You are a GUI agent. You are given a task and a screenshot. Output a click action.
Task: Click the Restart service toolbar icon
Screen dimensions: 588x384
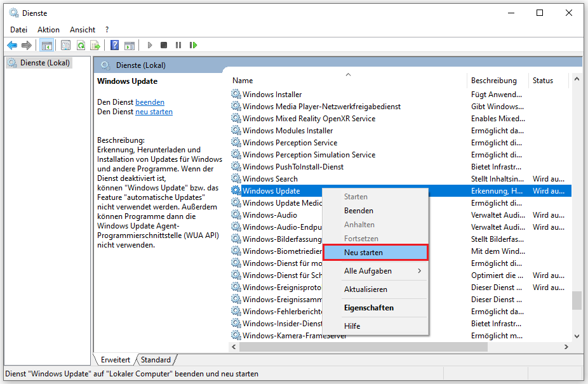193,45
